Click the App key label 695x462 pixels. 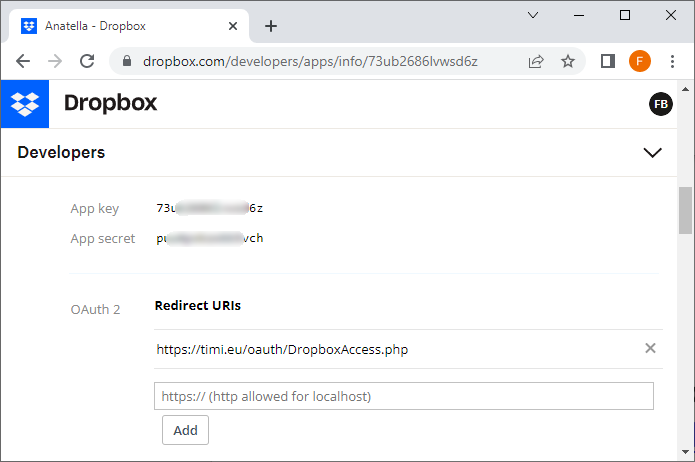click(x=94, y=208)
